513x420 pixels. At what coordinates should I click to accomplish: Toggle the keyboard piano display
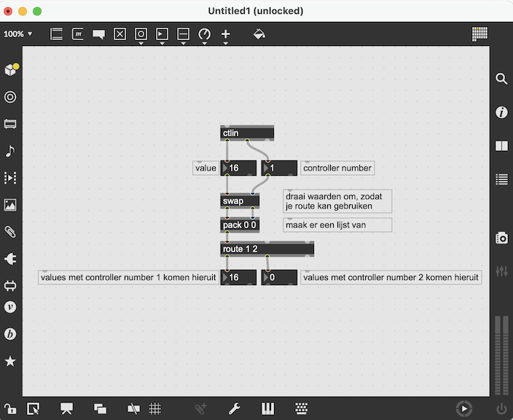point(267,409)
